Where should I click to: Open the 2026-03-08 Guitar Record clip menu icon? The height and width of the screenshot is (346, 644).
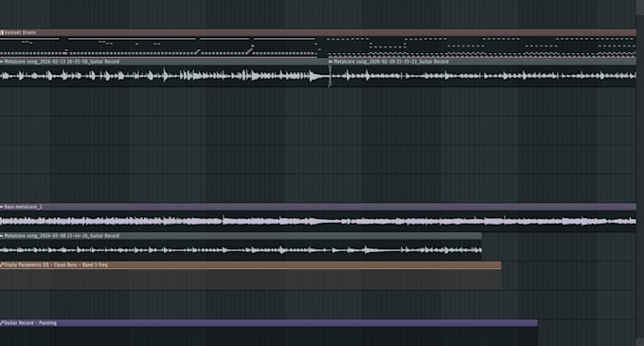(x=2, y=236)
